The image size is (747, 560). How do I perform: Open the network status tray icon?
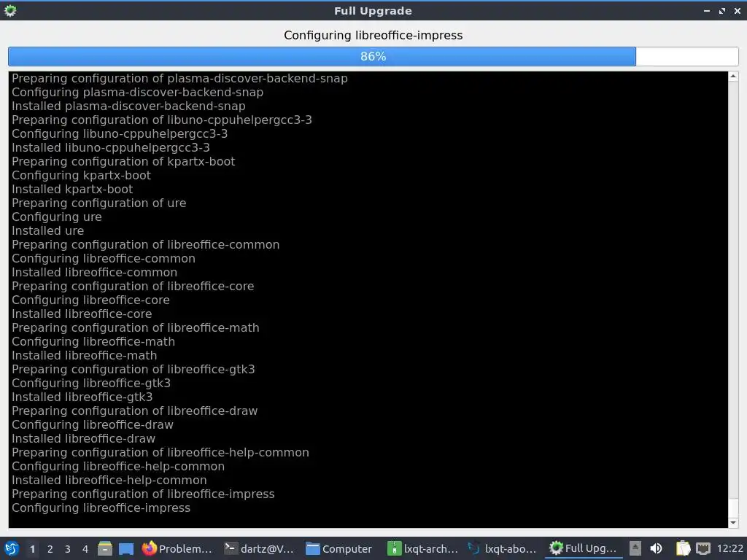(703, 548)
